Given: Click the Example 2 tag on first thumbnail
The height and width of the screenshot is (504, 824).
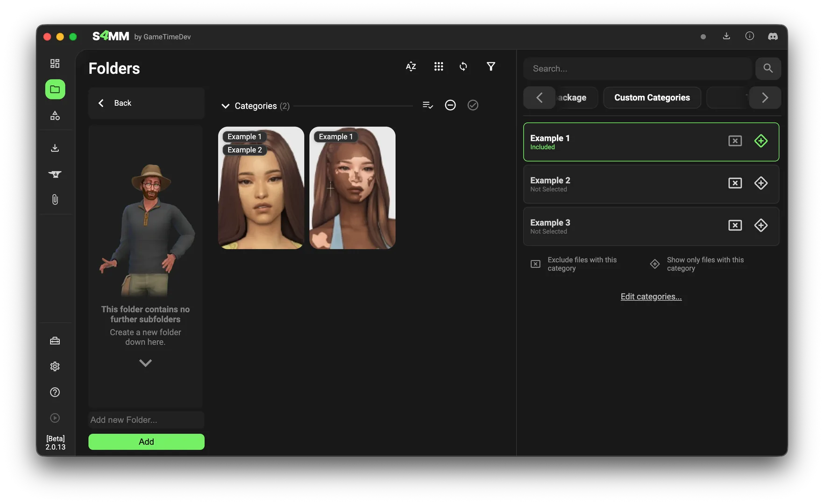Looking at the screenshot, I should [245, 150].
